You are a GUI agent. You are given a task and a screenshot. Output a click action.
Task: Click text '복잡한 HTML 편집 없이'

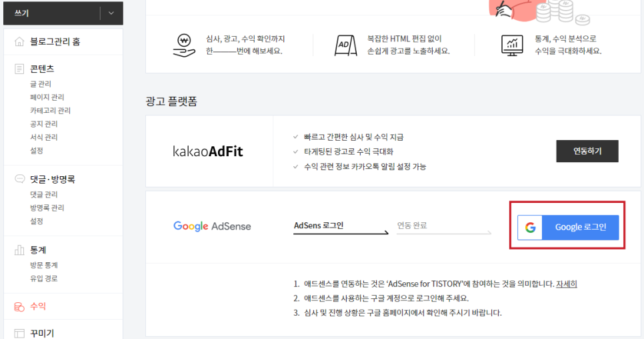pyautogui.click(x=404, y=39)
